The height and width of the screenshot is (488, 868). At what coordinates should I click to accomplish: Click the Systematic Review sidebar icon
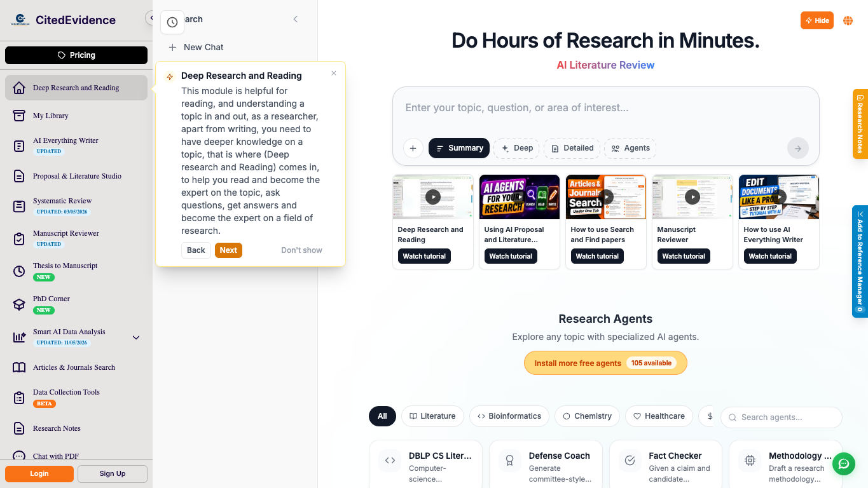tap(19, 207)
